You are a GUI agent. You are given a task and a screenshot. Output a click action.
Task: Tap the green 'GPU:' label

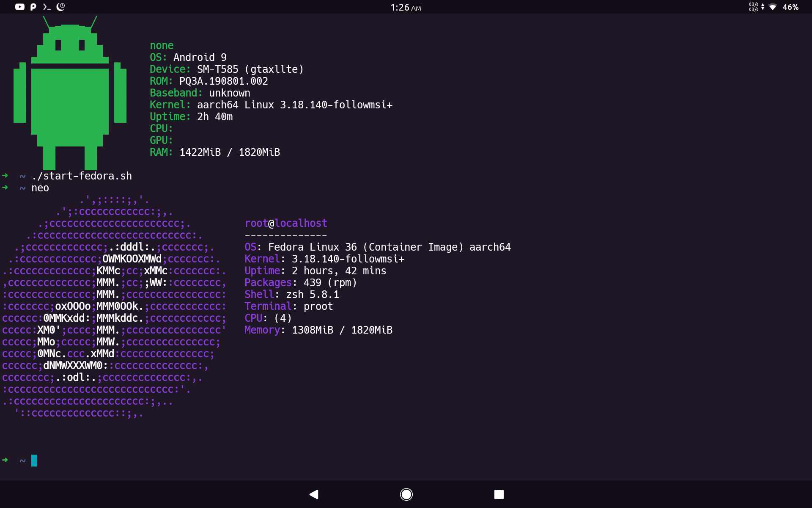pyautogui.click(x=161, y=140)
